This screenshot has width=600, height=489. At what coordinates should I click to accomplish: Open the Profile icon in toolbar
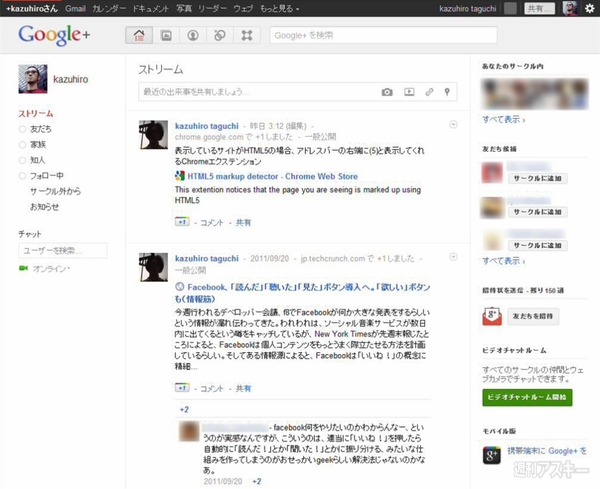tap(193, 36)
